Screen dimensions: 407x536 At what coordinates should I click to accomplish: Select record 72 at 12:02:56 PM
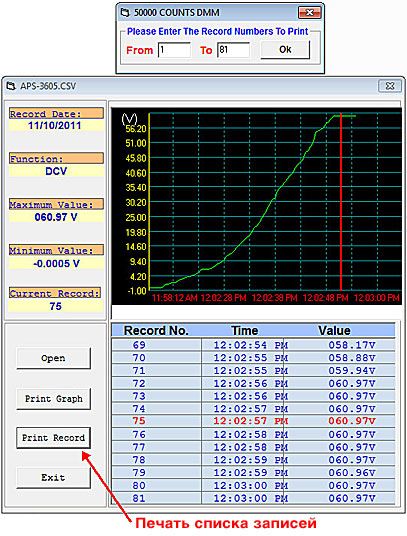(x=253, y=384)
